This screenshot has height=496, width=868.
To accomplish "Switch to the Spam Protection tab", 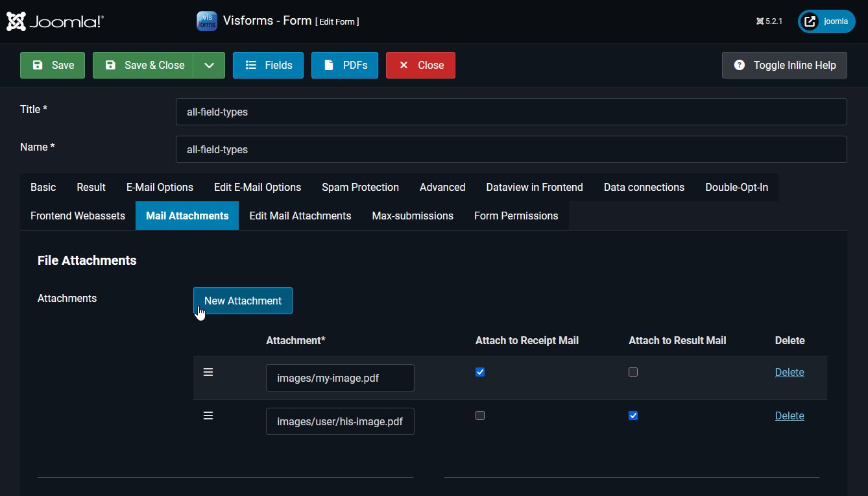I will pos(360,187).
